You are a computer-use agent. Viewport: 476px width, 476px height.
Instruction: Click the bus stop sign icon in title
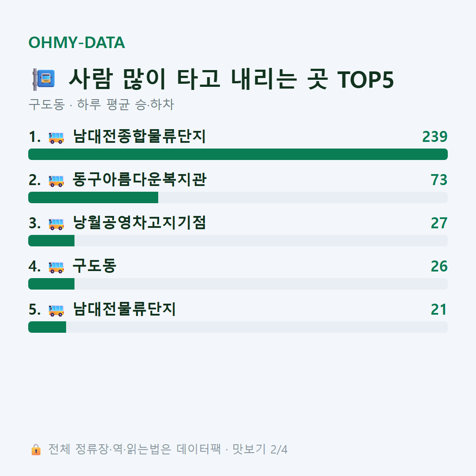click(x=44, y=79)
